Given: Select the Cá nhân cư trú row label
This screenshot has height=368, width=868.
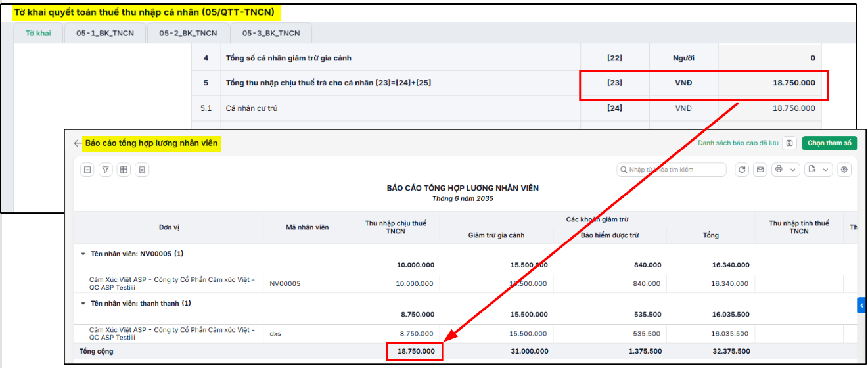Looking at the screenshot, I should 252,108.
